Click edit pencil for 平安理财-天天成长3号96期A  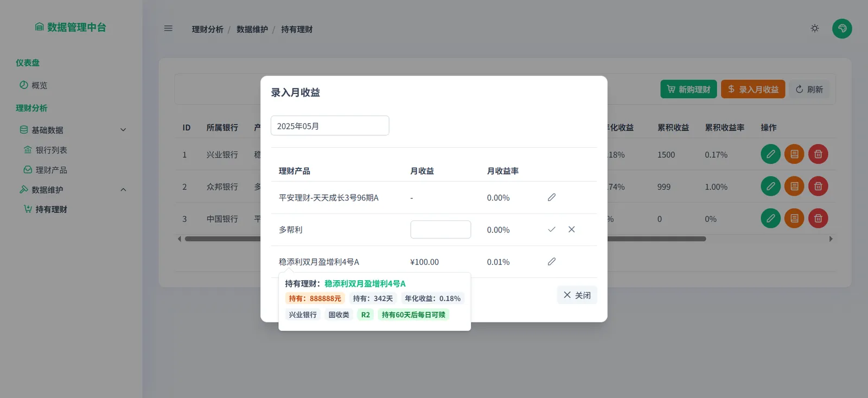552,197
